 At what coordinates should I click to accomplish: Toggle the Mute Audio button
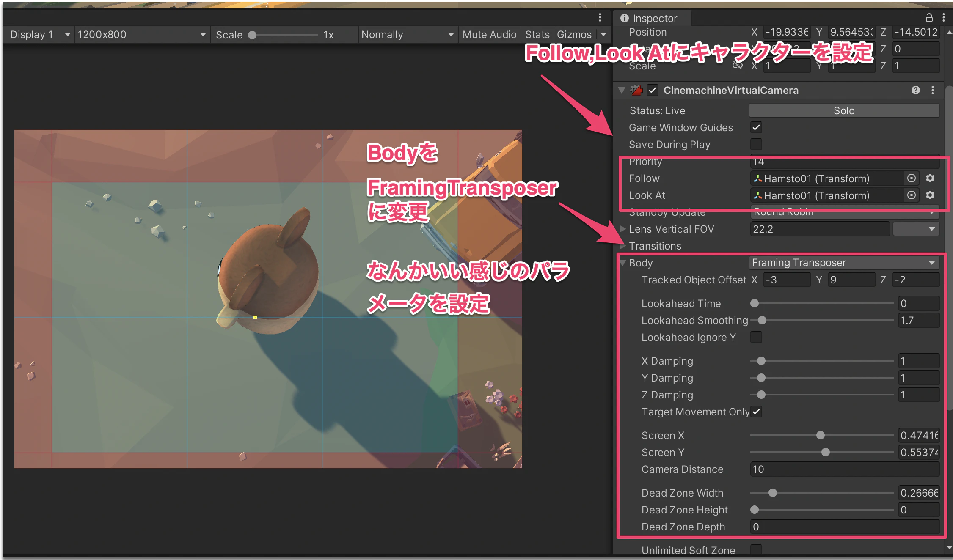tap(489, 35)
